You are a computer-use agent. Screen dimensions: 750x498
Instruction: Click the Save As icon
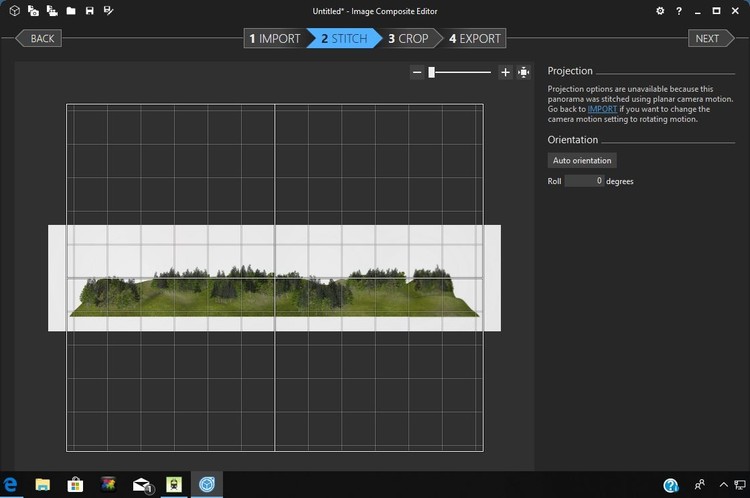click(108, 11)
